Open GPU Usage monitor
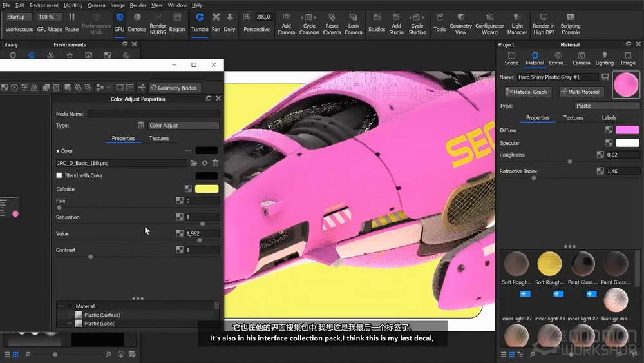644x363 pixels. click(50, 29)
